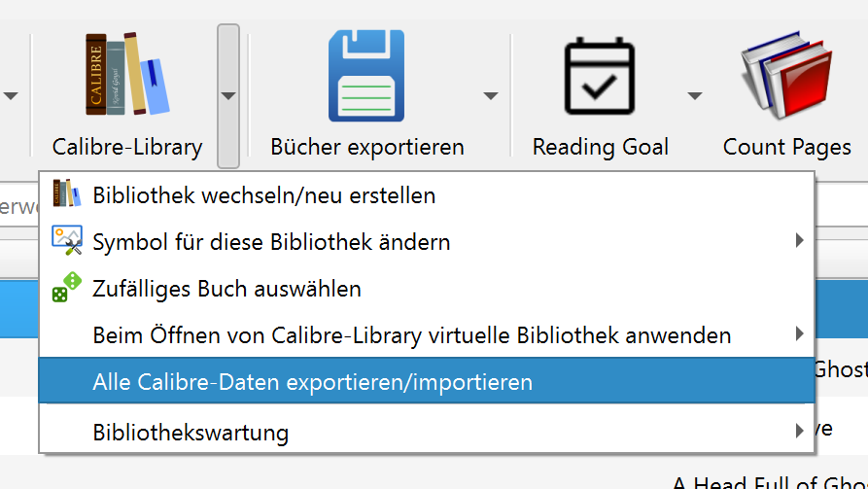Choose Alle Calibre-Daten exportieren/importieren

point(312,382)
